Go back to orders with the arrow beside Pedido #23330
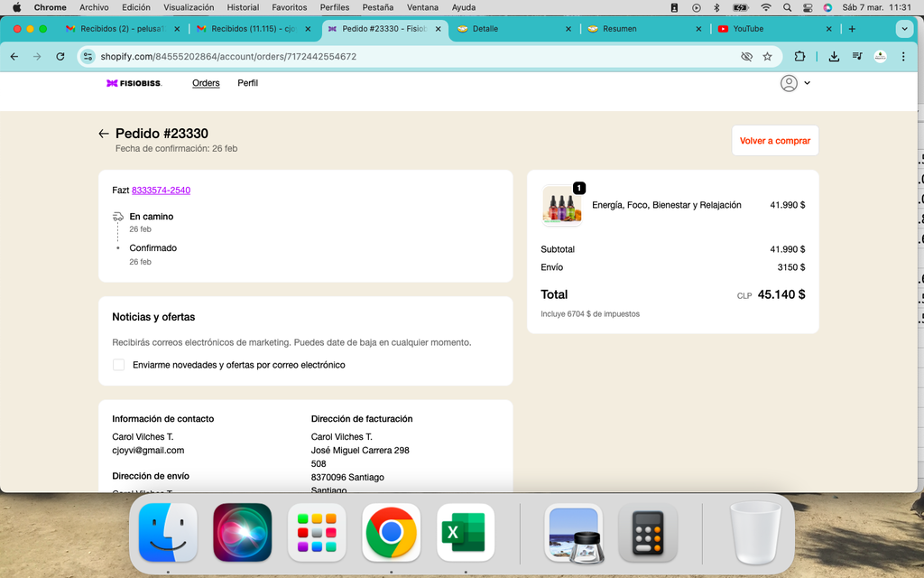 click(x=104, y=134)
